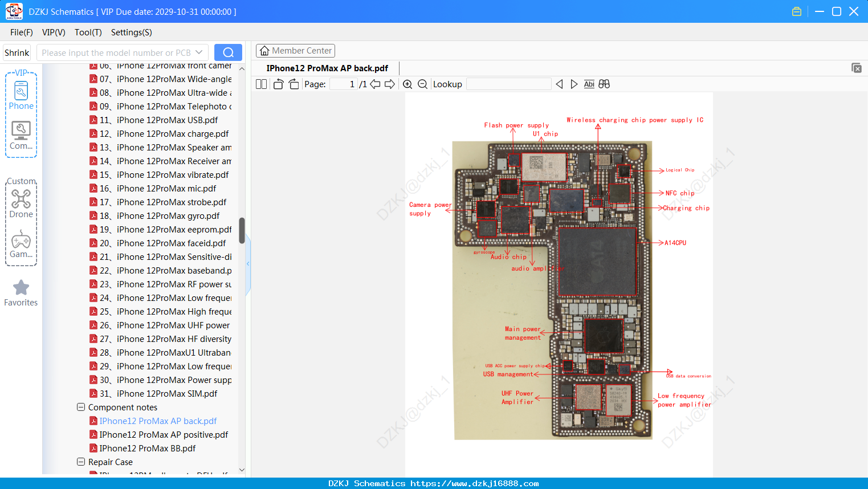Open the Member Center button
868x489 pixels.
[295, 51]
